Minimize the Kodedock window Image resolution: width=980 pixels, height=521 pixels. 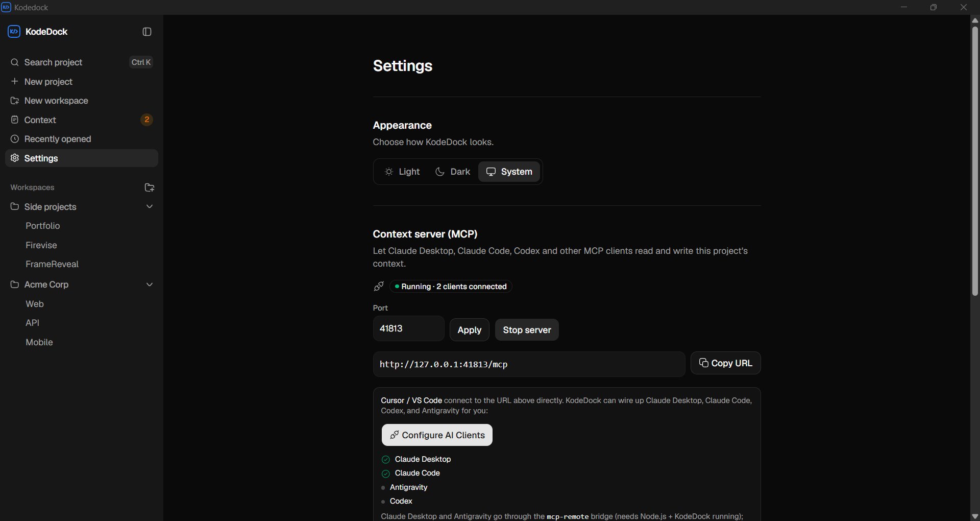(904, 7)
